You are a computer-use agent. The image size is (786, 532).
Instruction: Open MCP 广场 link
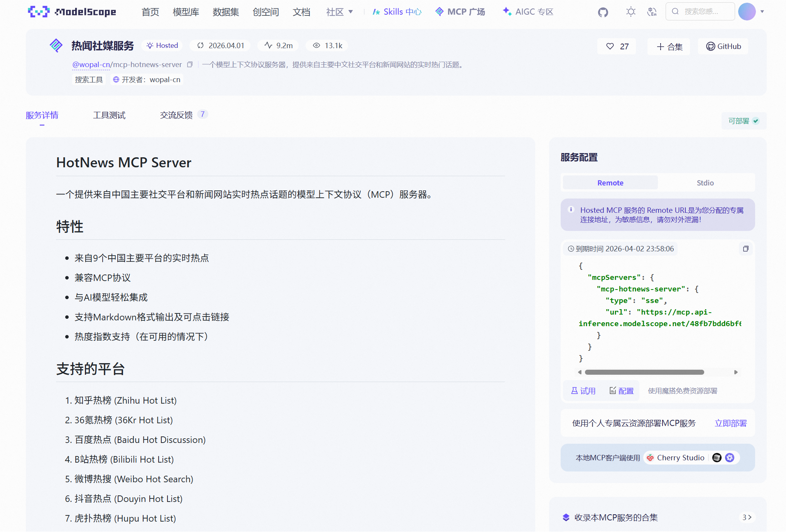[460, 12]
